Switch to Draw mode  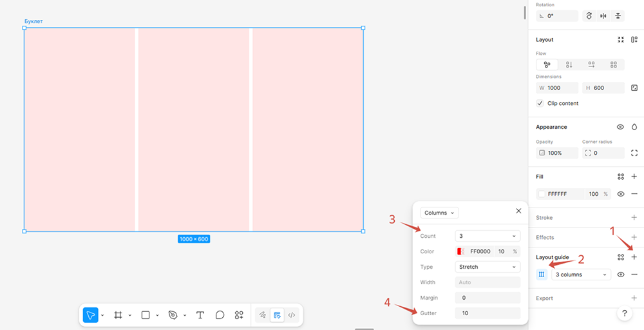263,315
